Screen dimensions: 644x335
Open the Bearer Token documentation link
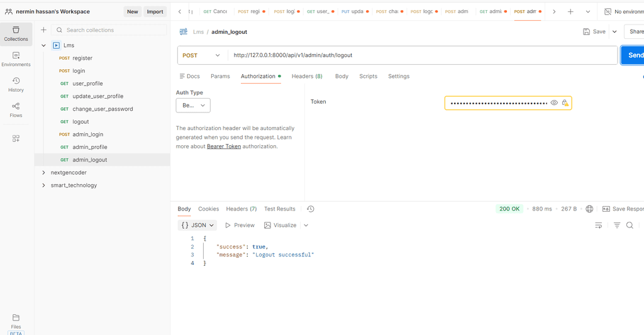pos(224,146)
